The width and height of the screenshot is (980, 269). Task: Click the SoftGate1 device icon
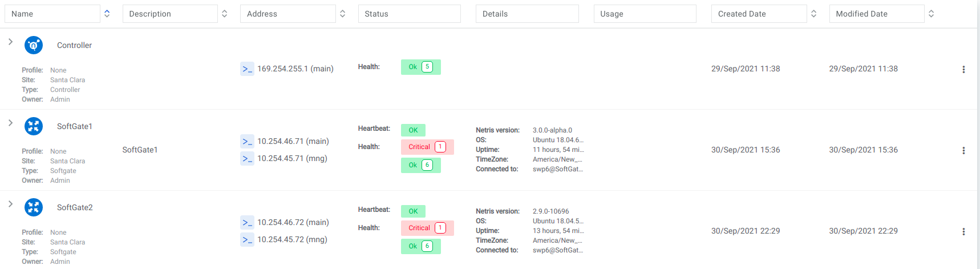pyautogui.click(x=34, y=126)
